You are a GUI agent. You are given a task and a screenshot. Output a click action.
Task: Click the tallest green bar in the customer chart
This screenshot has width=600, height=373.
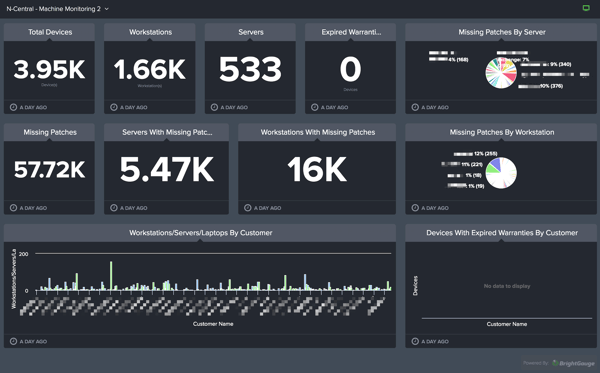point(111,276)
